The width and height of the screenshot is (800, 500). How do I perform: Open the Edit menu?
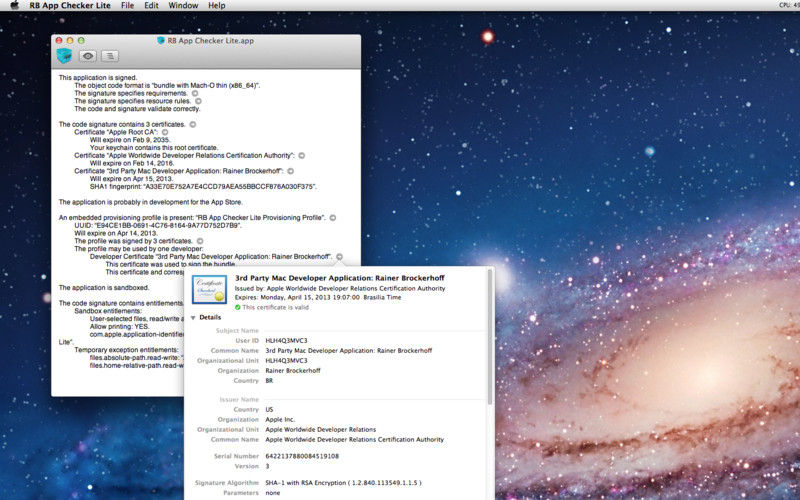[x=151, y=5]
